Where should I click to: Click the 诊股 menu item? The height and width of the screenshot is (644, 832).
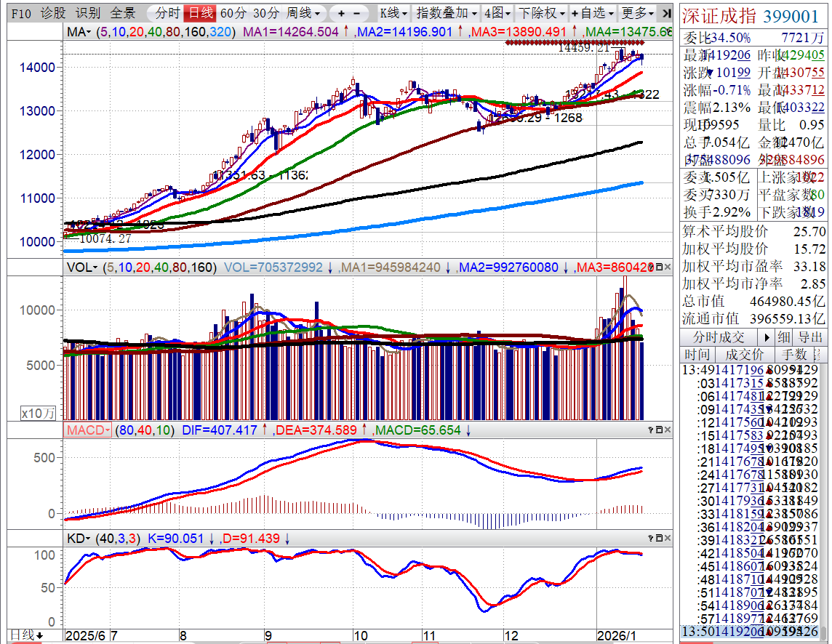[x=52, y=13]
